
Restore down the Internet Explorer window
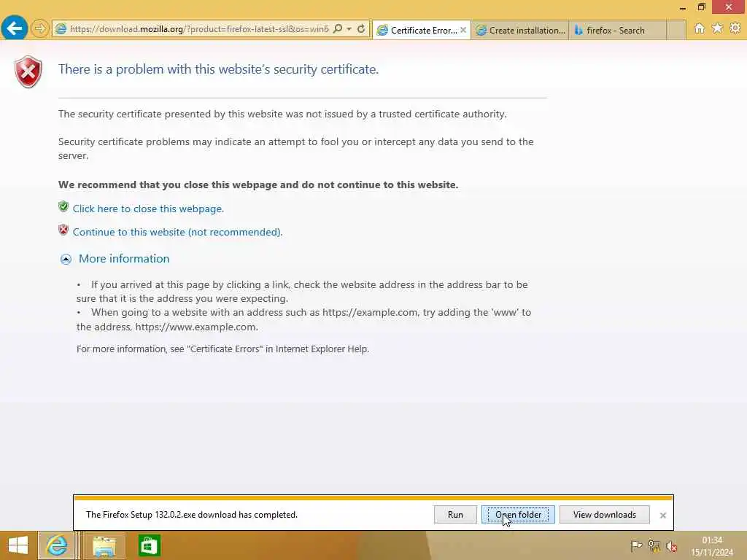click(x=701, y=7)
